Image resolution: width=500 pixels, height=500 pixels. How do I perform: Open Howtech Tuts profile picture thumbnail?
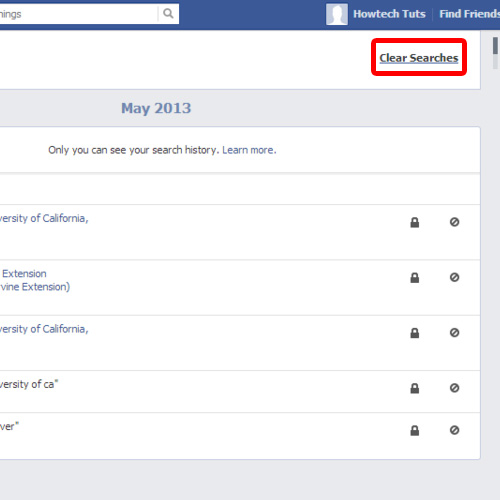(x=337, y=14)
